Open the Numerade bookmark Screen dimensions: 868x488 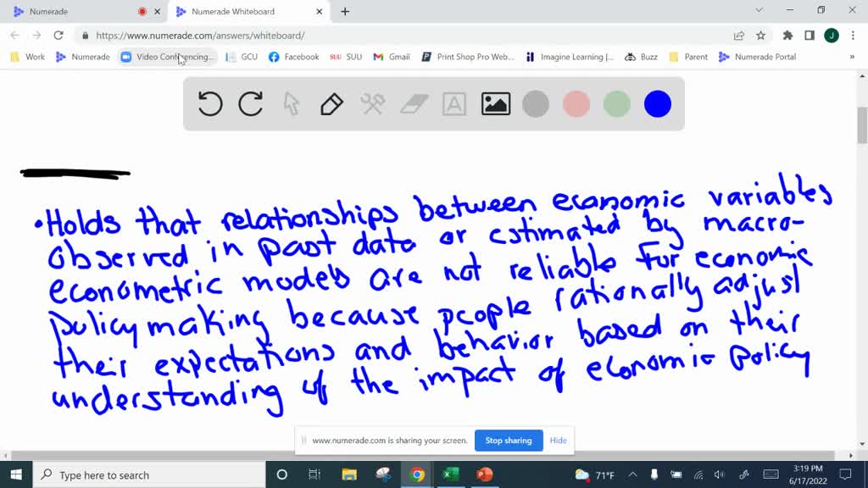pos(83,57)
